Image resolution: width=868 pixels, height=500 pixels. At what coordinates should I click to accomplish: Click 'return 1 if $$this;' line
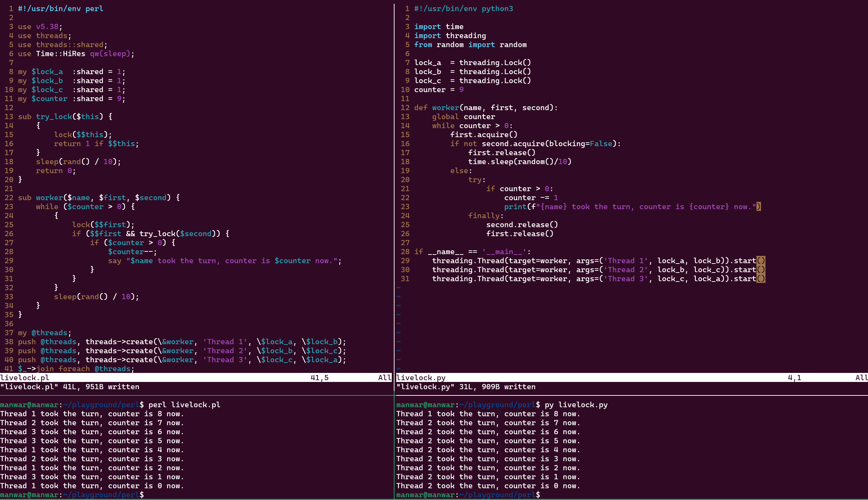96,144
